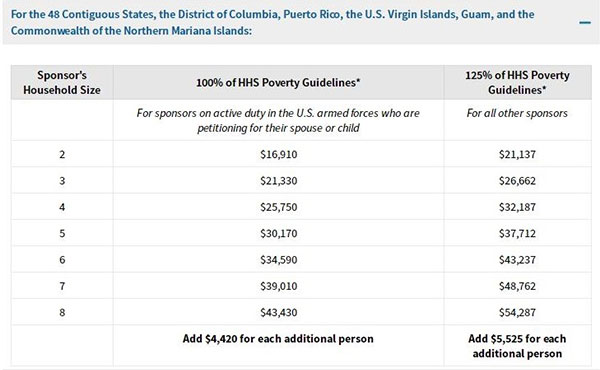
Task: Click 'Add $4,420 for each additional person' text
Action: click(x=278, y=339)
